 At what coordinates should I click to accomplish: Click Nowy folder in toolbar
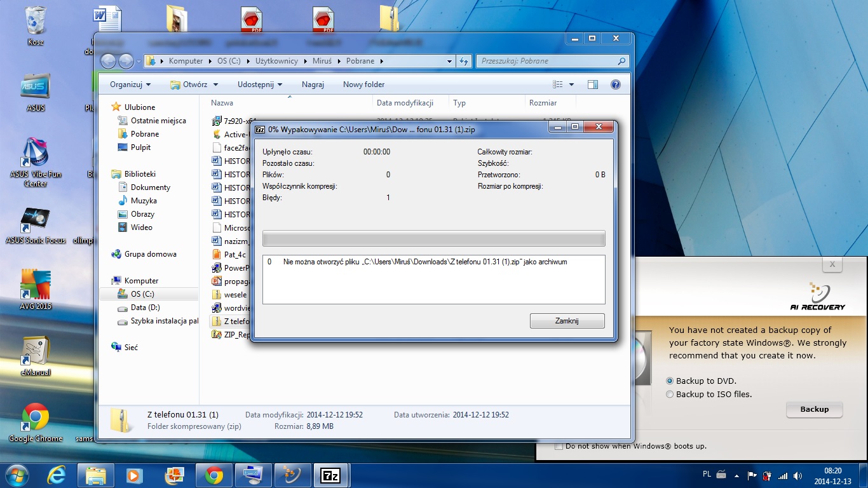point(363,85)
